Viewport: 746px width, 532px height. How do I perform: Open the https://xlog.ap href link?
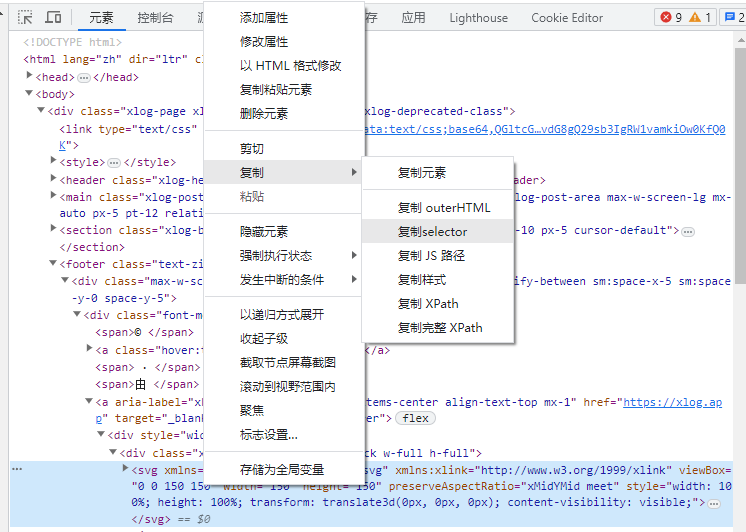point(672,401)
